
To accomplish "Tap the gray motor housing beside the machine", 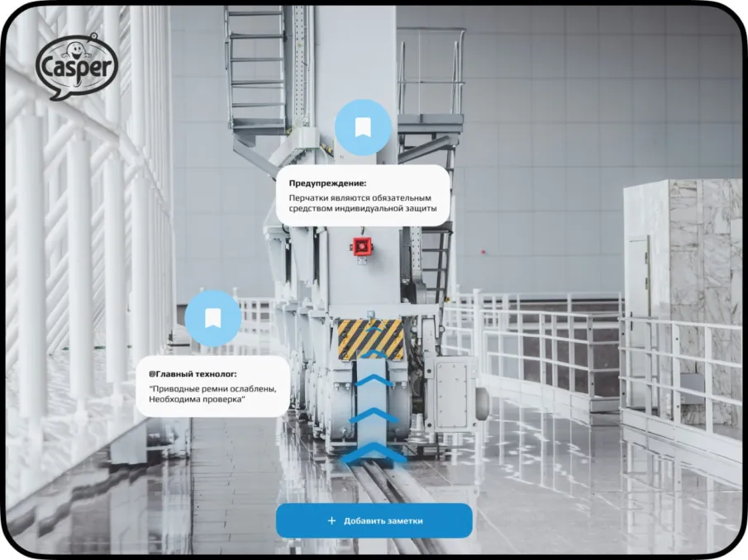I will point(450,394).
